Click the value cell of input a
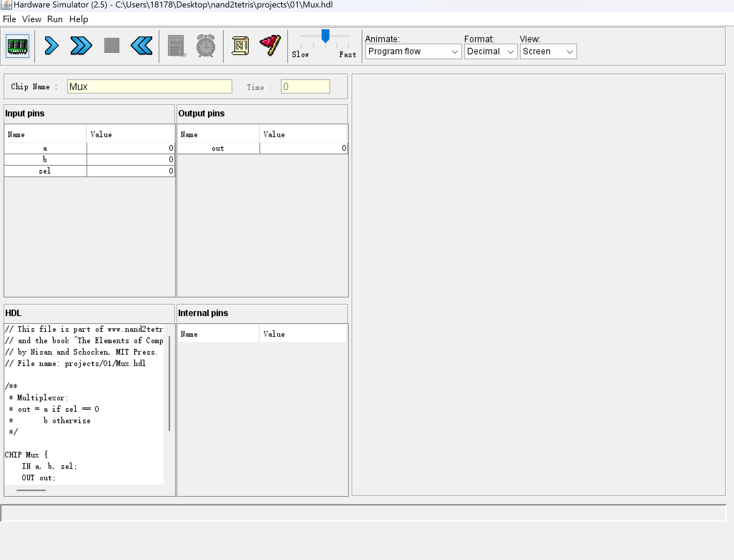This screenshot has width=734, height=560. point(130,148)
